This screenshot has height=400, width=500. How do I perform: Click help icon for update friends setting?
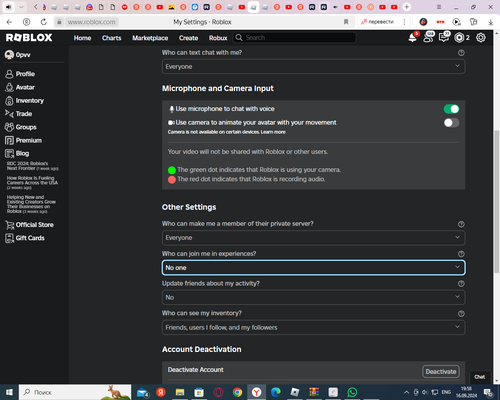coord(461,284)
